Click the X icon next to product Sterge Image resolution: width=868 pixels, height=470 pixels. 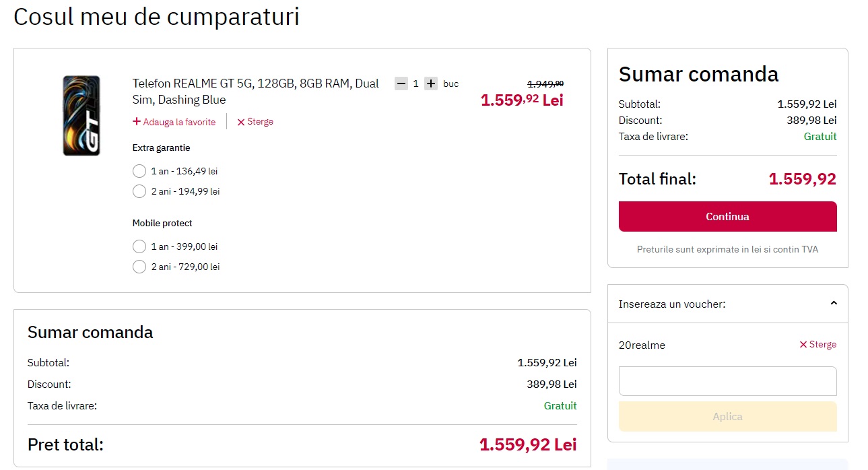click(241, 122)
